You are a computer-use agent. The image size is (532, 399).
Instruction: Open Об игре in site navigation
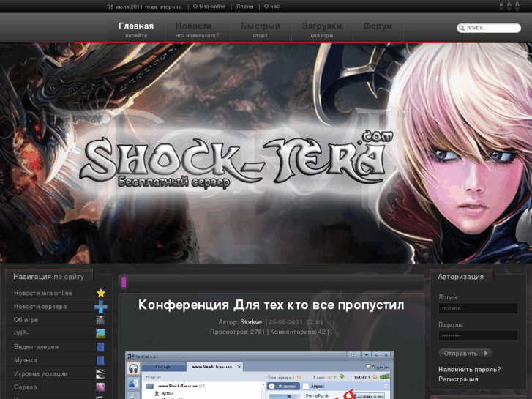(x=26, y=320)
